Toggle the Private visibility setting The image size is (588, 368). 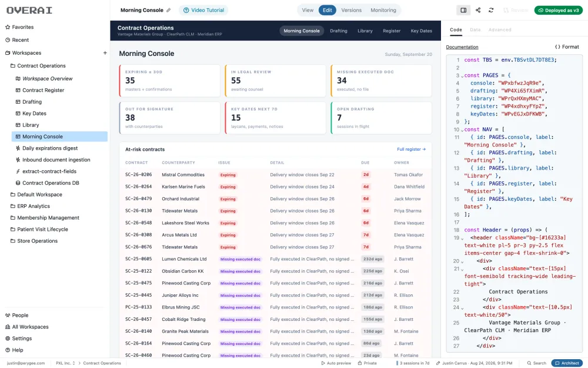pyautogui.click(x=367, y=363)
